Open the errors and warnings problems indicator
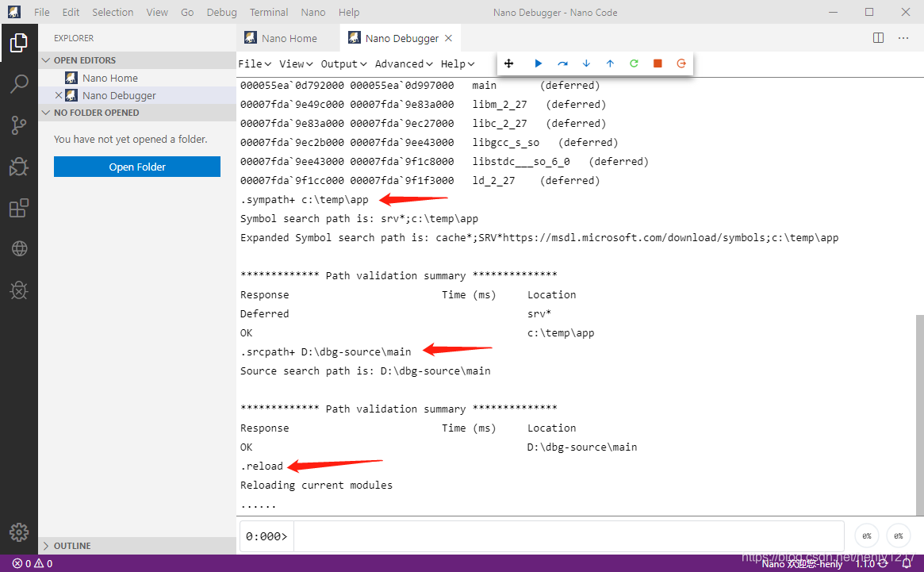 (x=33, y=564)
